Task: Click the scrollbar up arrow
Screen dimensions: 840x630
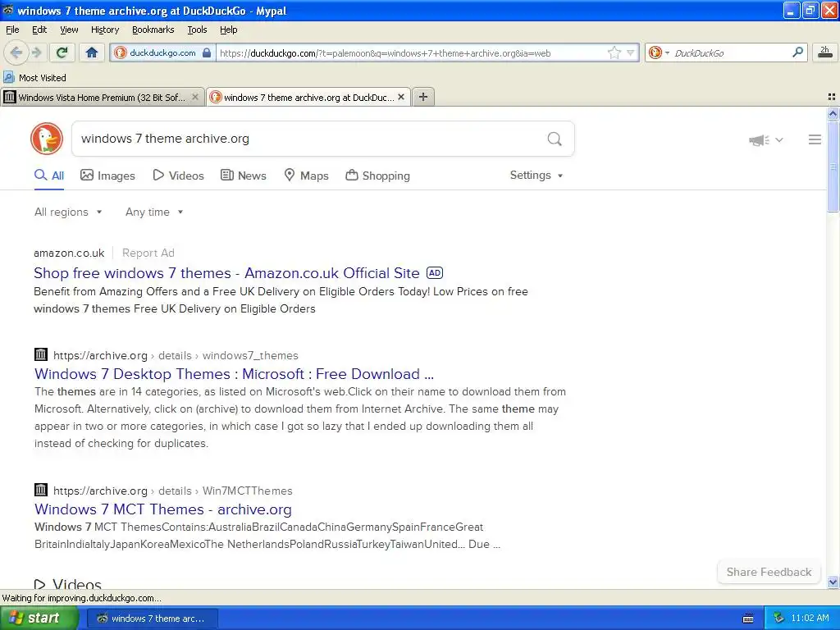Action: click(x=833, y=113)
